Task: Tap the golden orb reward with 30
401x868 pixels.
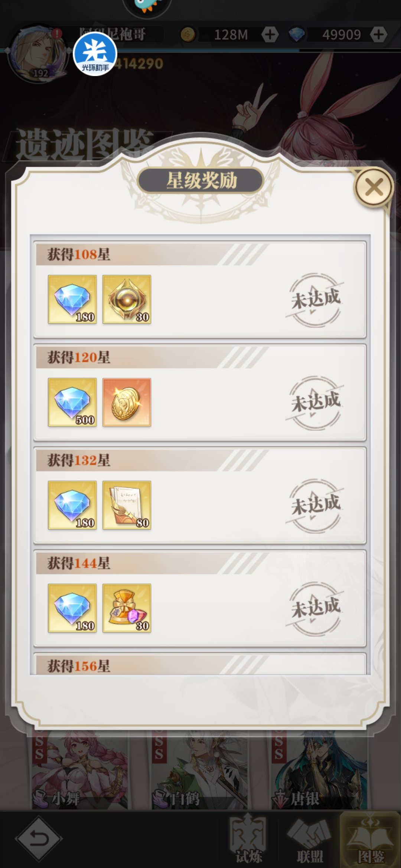Action: pyautogui.click(x=127, y=299)
